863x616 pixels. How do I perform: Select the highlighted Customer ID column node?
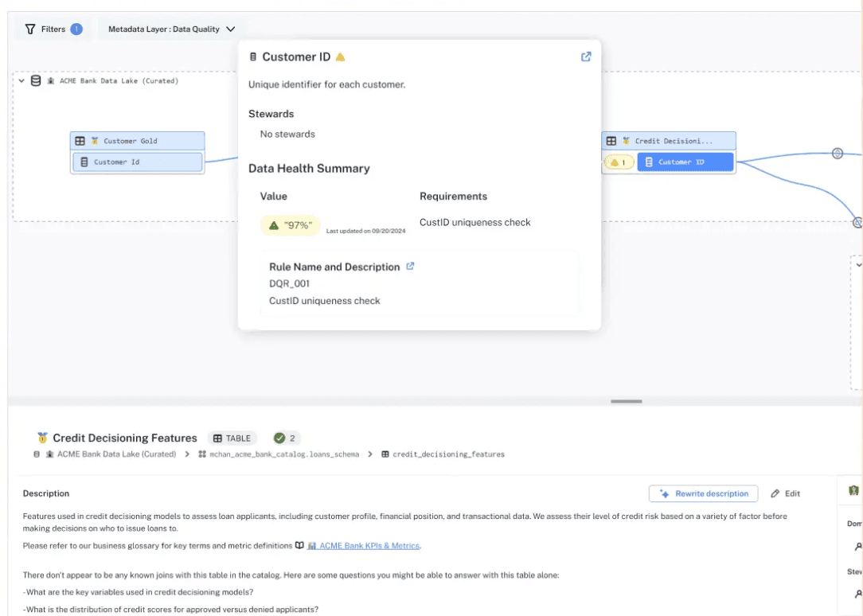(685, 162)
